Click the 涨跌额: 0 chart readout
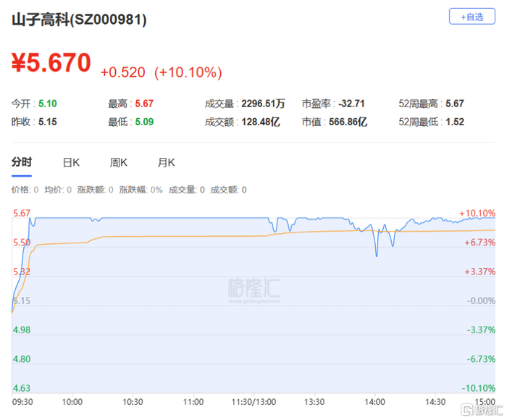This screenshot has width=507, height=420. (95, 190)
